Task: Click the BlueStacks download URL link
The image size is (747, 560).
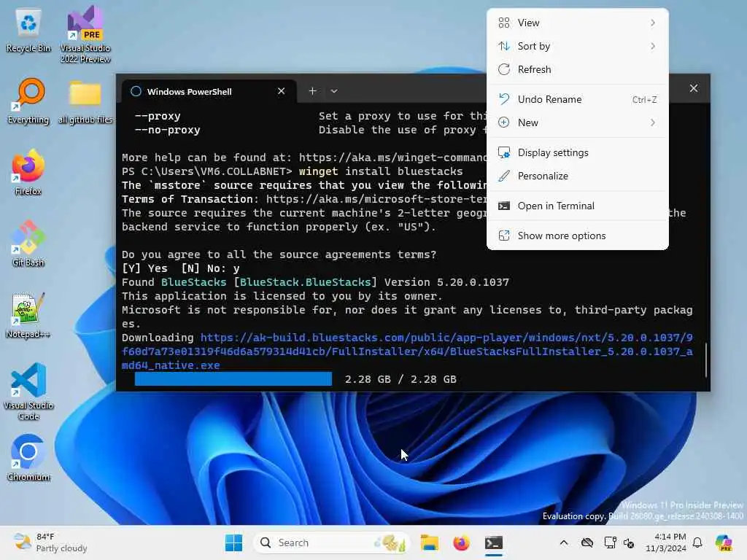Action: [407, 351]
